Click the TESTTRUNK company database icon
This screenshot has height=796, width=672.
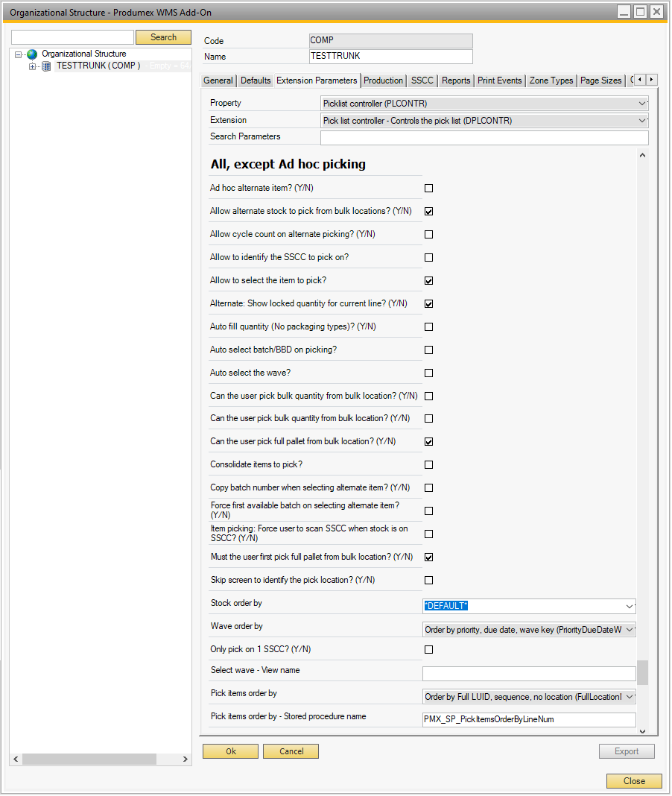(x=46, y=66)
